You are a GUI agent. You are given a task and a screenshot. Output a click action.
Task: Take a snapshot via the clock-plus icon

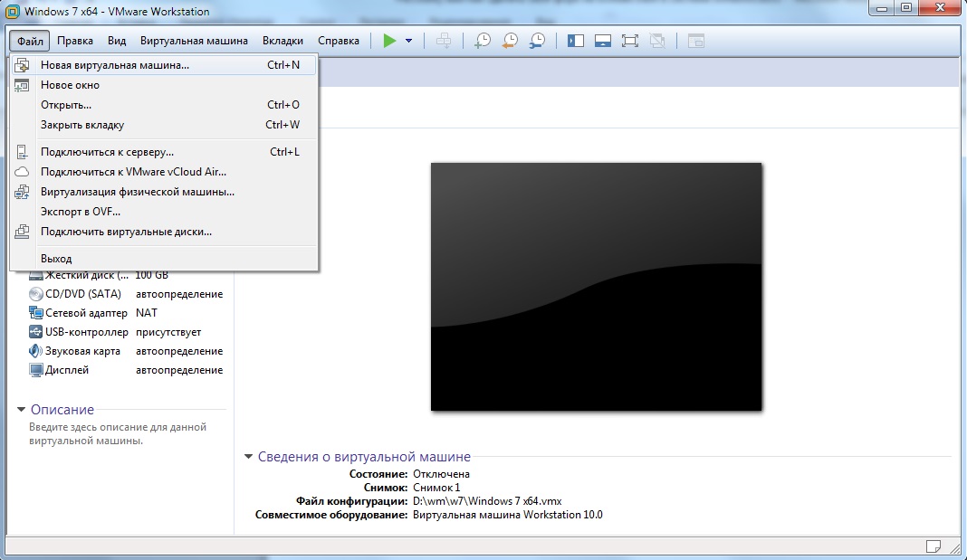[x=482, y=42]
